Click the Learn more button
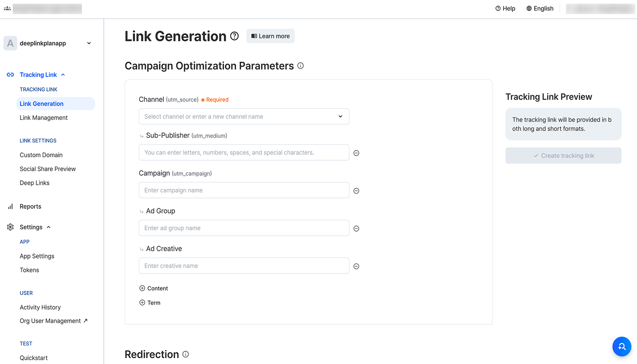The width and height of the screenshot is (637, 364). pos(270,36)
